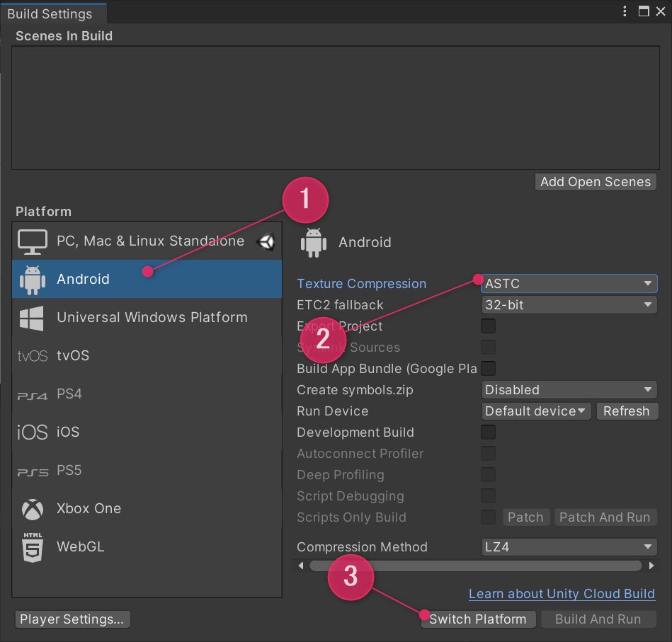Click the WebGL platform icon
Screen dimensions: 672x642
31,546
